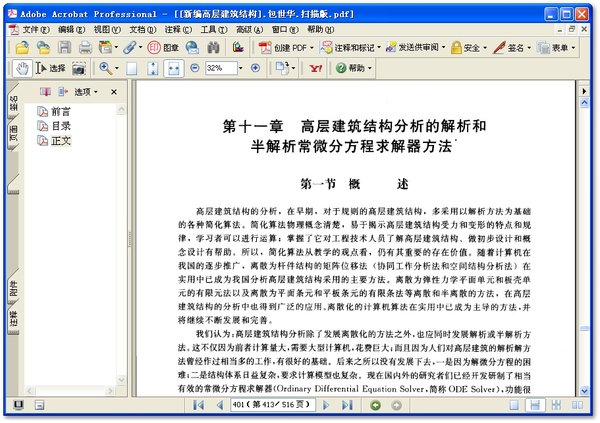Open the 编辑 menu
This screenshot has height=423, width=600.
72,29
